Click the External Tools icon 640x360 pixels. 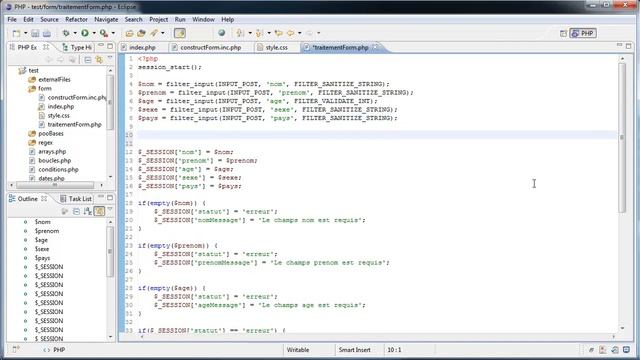pos(104,33)
